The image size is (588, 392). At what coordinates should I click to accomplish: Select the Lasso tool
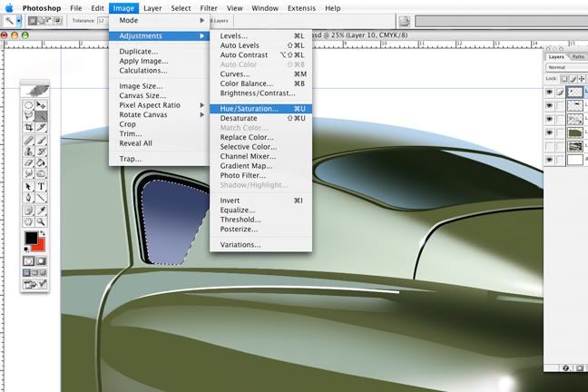tap(28, 116)
